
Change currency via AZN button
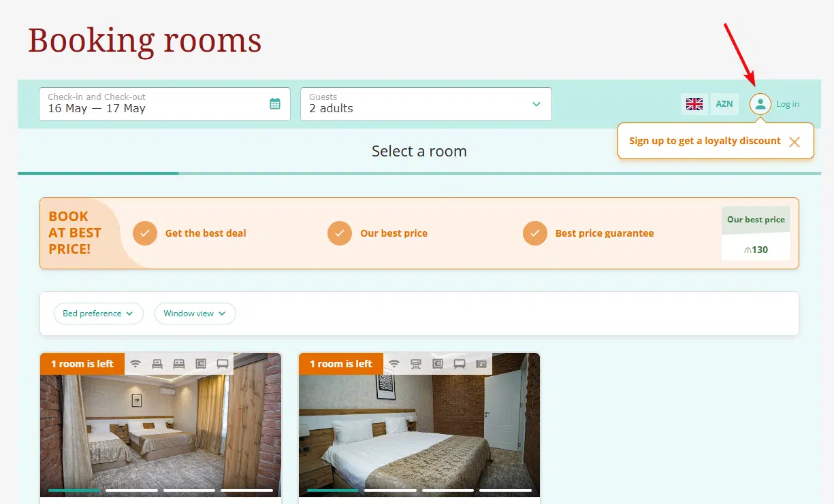pos(724,104)
